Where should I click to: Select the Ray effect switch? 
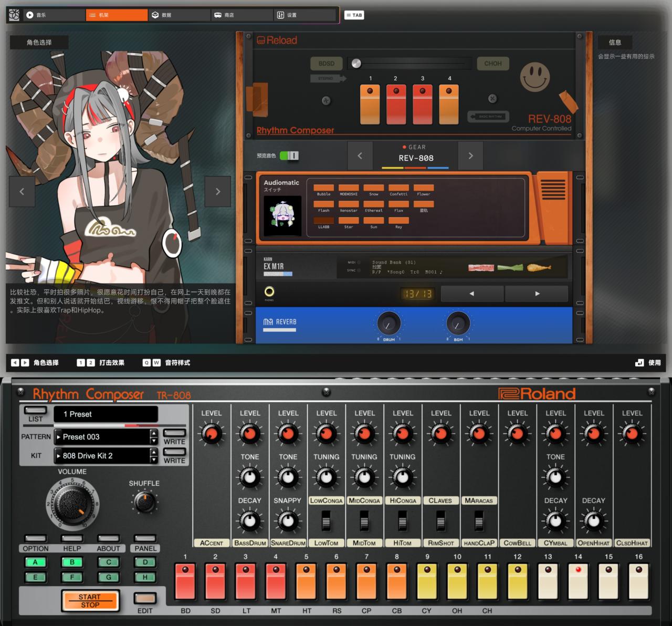point(398,221)
